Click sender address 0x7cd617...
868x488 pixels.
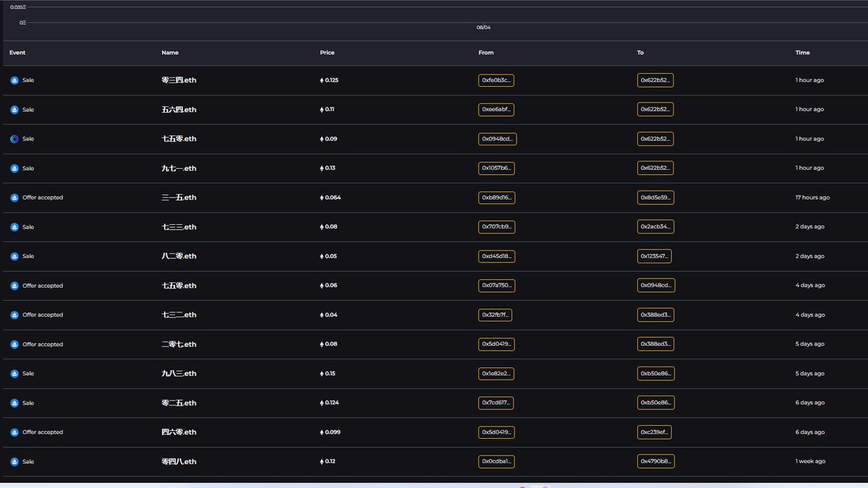497,403
